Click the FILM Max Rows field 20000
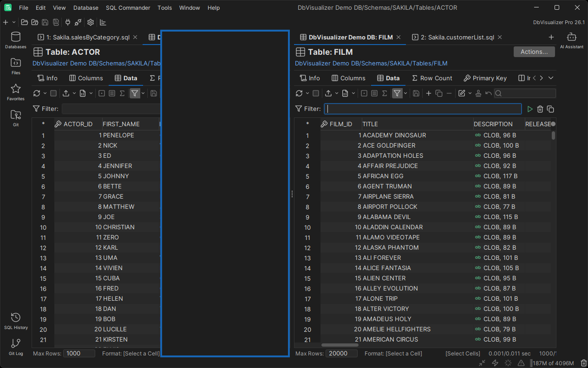This screenshot has height=368, width=588. click(x=341, y=353)
